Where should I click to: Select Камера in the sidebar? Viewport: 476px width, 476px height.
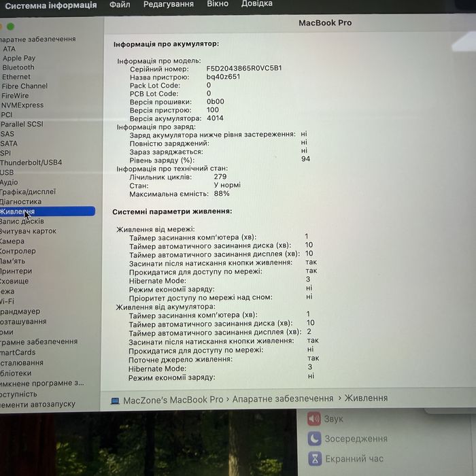click(x=12, y=241)
